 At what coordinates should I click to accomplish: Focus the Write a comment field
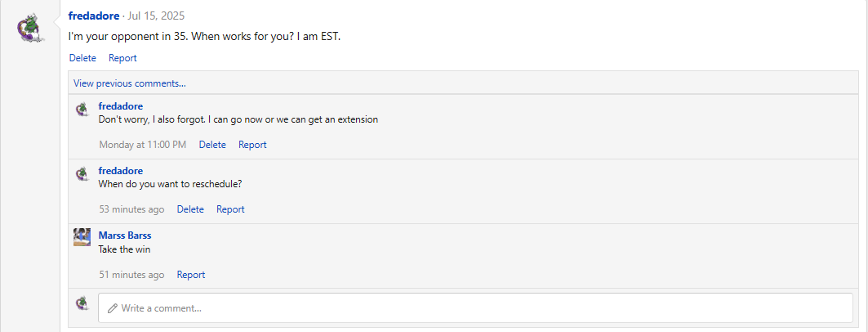click(475, 308)
